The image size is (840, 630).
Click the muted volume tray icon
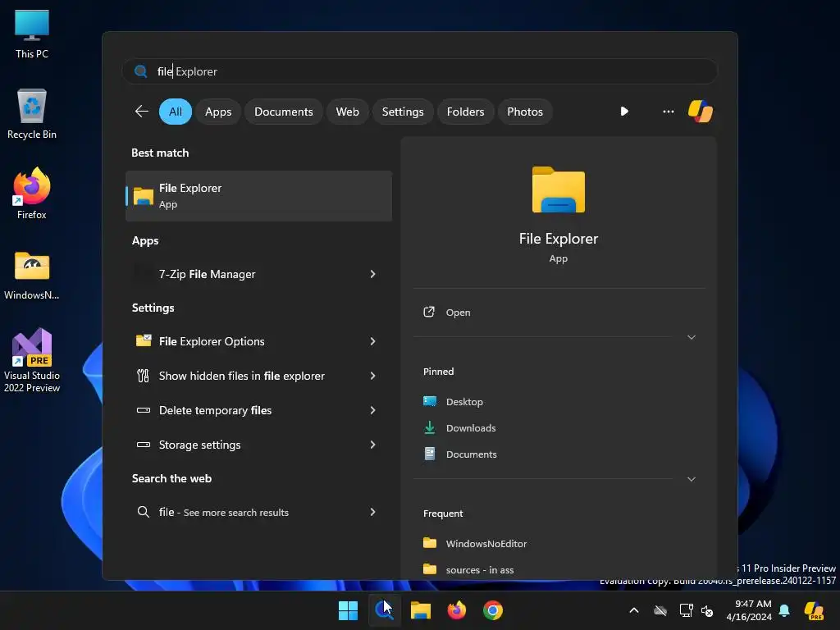pos(707,610)
